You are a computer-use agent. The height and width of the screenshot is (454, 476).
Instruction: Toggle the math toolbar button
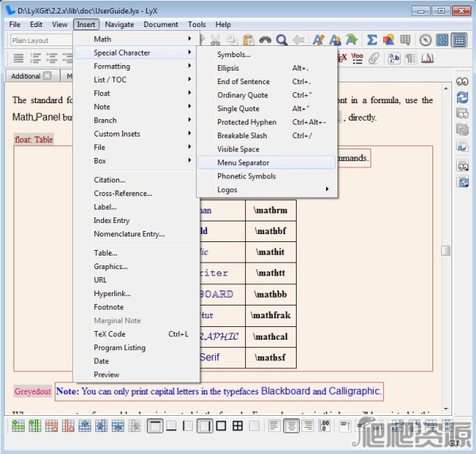point(442,40)
